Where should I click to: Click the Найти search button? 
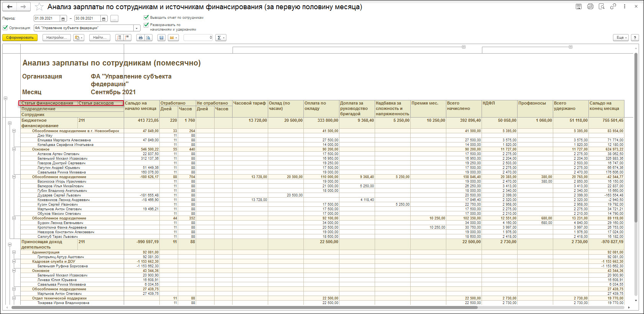[100, 38]
